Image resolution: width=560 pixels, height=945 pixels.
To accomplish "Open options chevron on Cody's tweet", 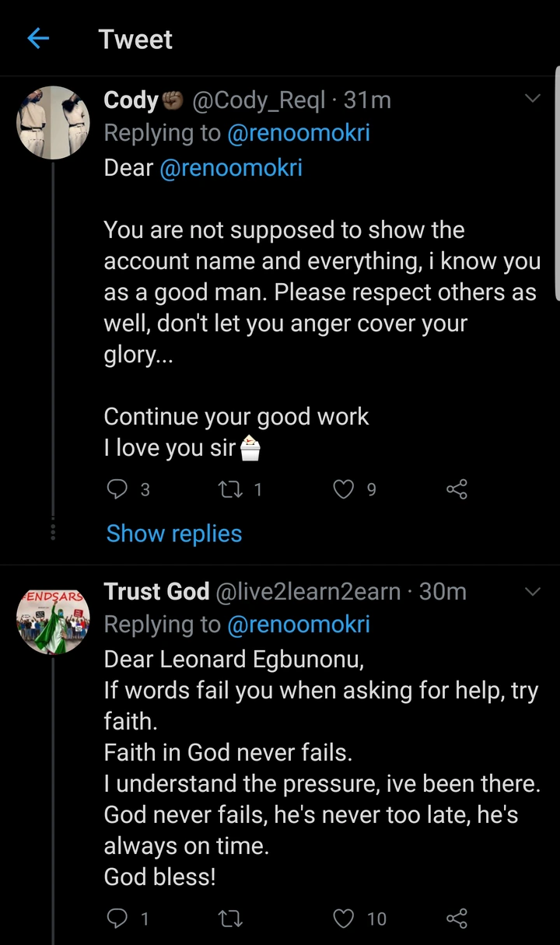I will (533, 99).
